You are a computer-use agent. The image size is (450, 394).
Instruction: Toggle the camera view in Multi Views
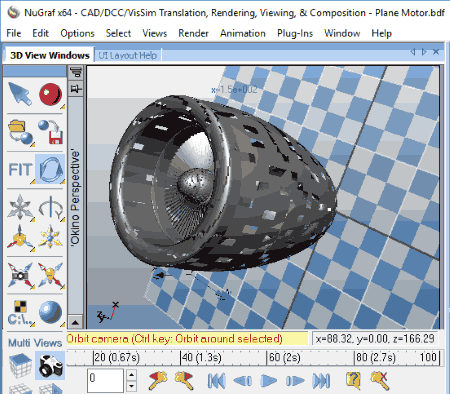(x=50, y=366)
